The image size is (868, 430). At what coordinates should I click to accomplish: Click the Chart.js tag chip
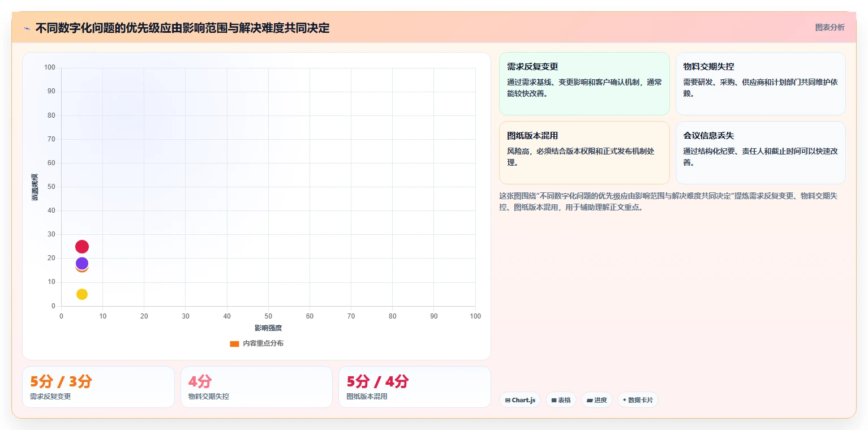[x=520, y=400]
